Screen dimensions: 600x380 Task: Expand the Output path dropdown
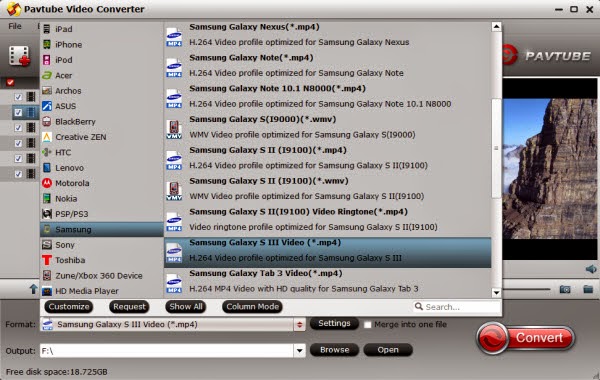point(300,350)
